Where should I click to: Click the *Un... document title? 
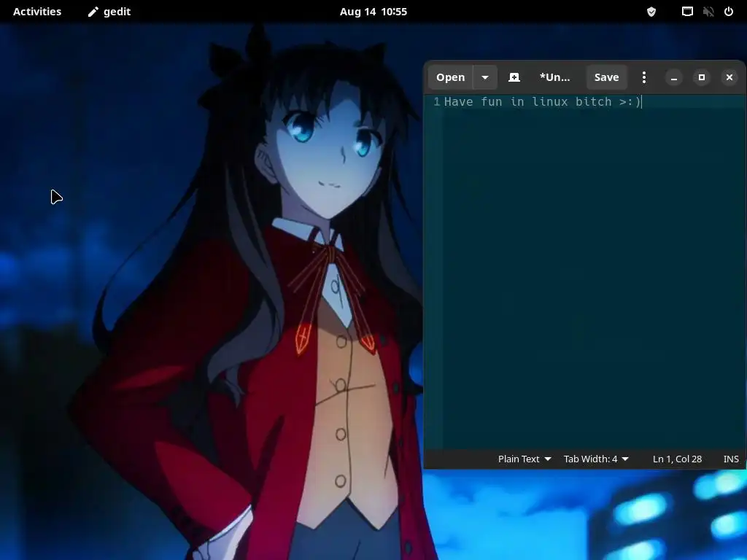tap(554, 77)
